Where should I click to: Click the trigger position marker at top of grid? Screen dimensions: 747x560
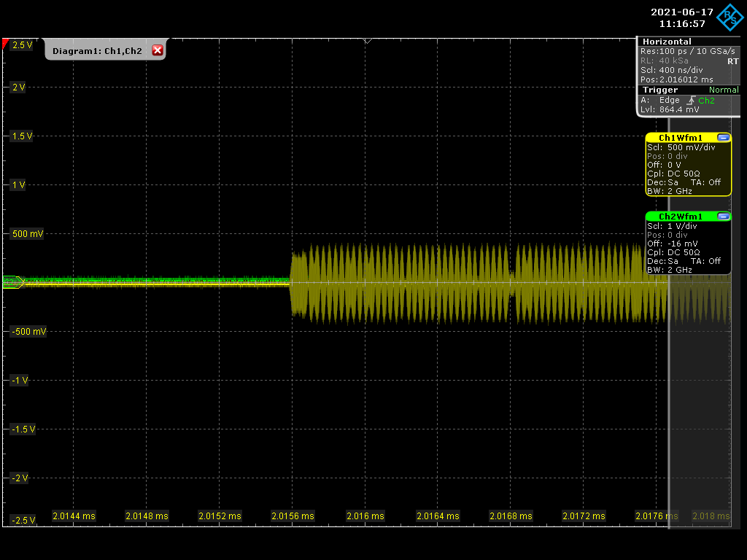[x=367, y=41]
